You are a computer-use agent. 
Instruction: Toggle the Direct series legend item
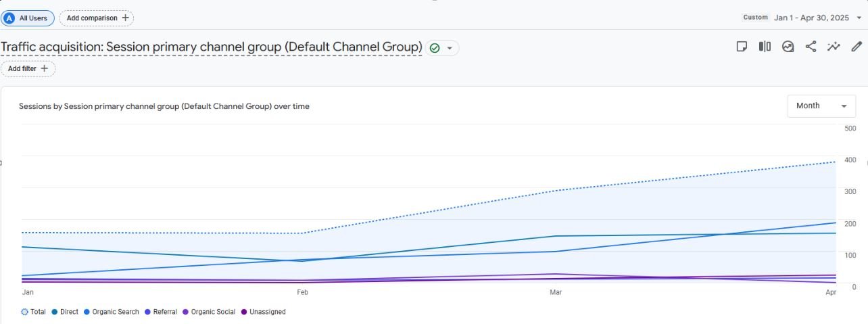[x=65, y=312]
